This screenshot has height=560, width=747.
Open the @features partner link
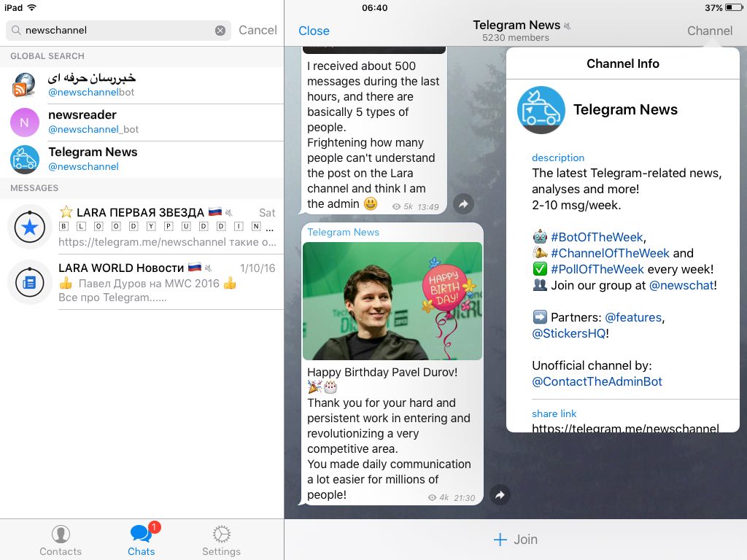coord(633,318)
